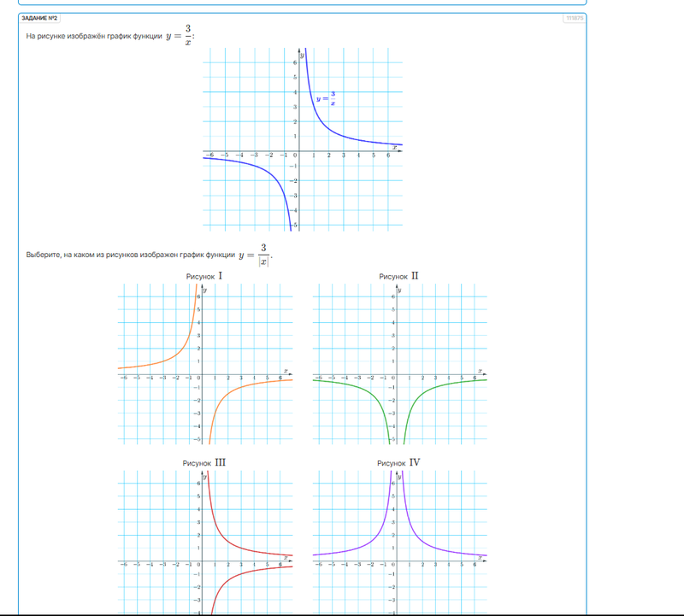The image size is (684, 616).
Task: Select the Рисунок IV caption
Action: tap(399, 462)
